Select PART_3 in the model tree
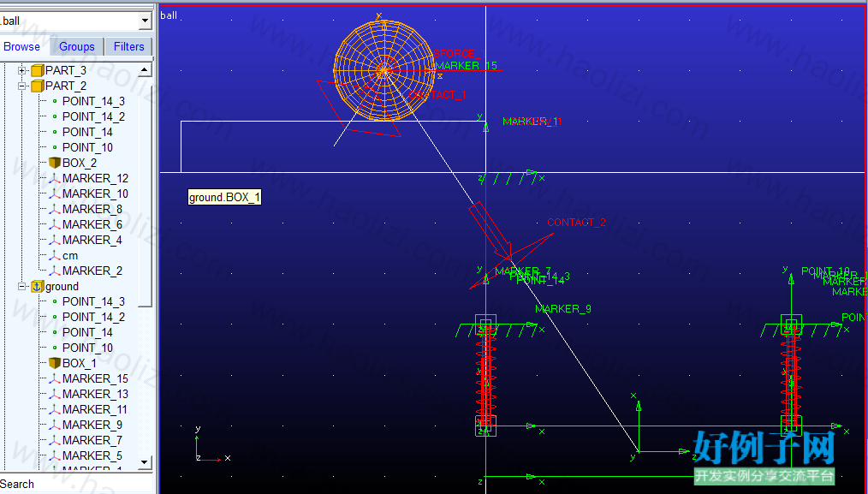 coord(66,70)
